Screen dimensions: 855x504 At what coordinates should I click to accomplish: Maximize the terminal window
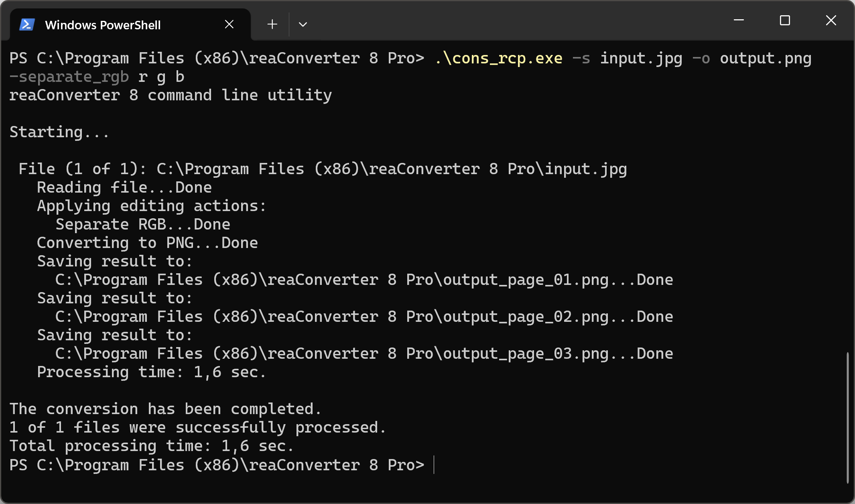tap(785, 20)
